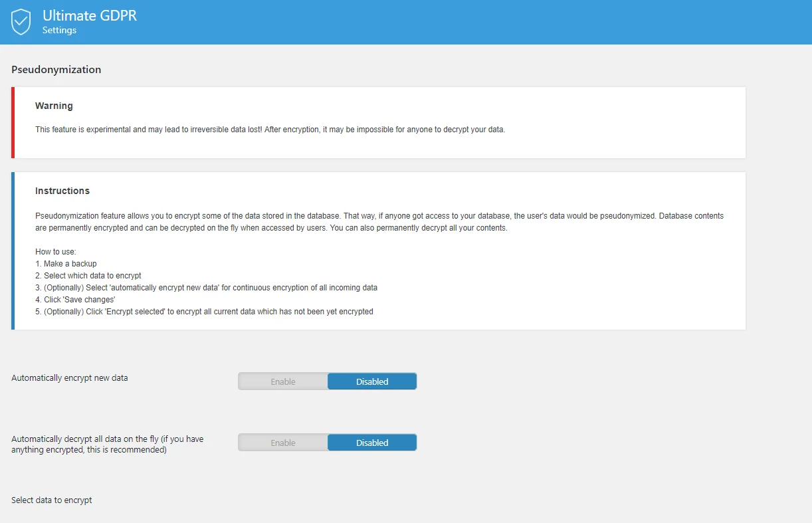Click the Ultimate GDPR shield icon
The image size is (812, 523).
[x=21, y=21]
